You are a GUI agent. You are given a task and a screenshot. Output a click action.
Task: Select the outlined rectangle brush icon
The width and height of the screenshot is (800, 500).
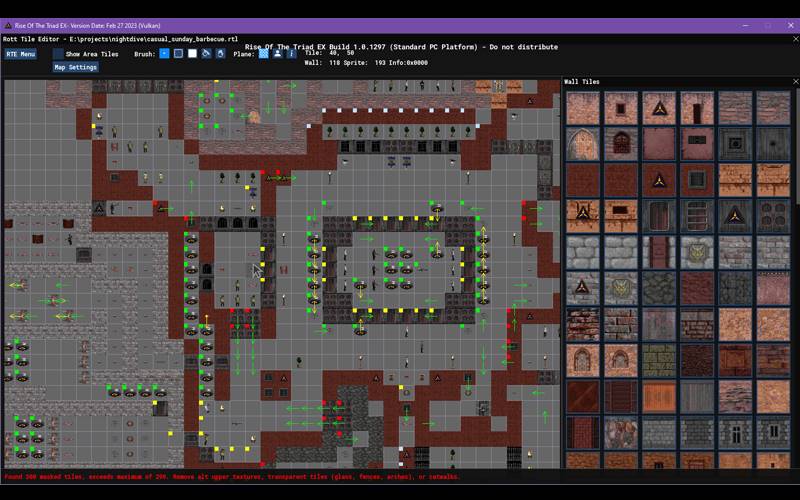click(x=178, y=54)
